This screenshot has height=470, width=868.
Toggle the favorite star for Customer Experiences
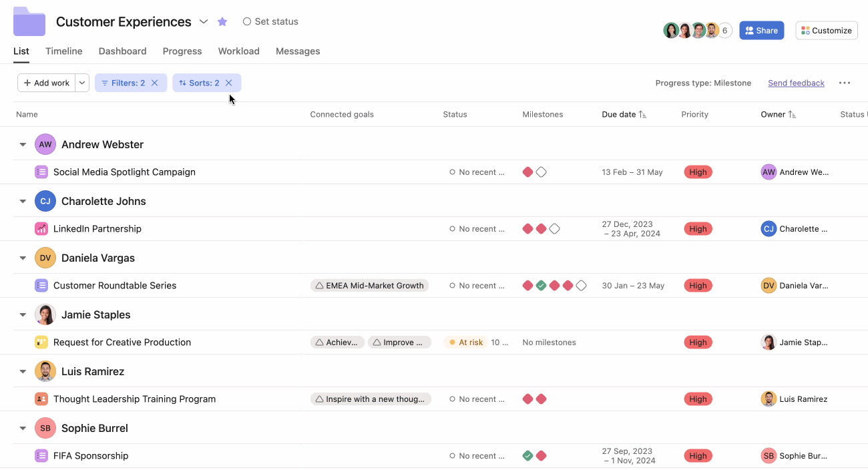click(x=222, y=22)
